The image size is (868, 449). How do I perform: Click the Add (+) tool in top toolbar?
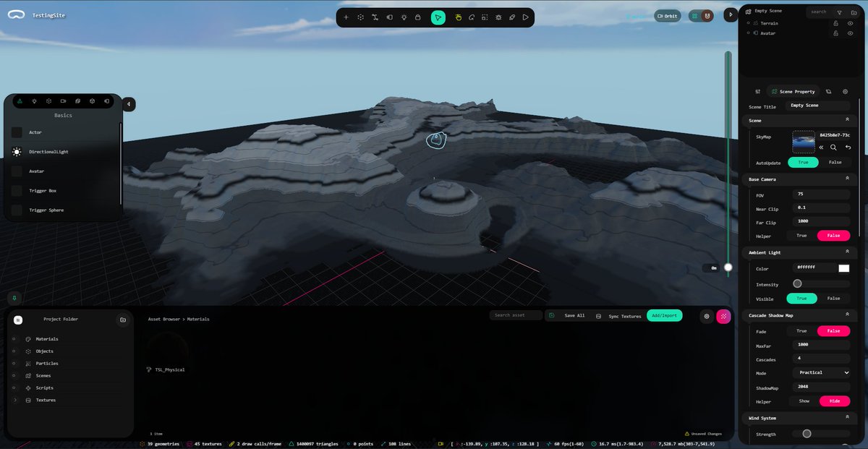[346, 17]
